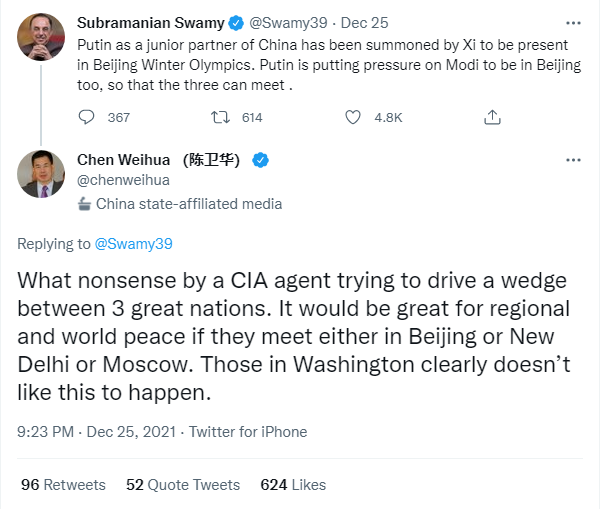The height and width of the screenshot is (509, 601).
Task: Click the share icon on Swamy's tweet
Action: click(x=491, y=117)
